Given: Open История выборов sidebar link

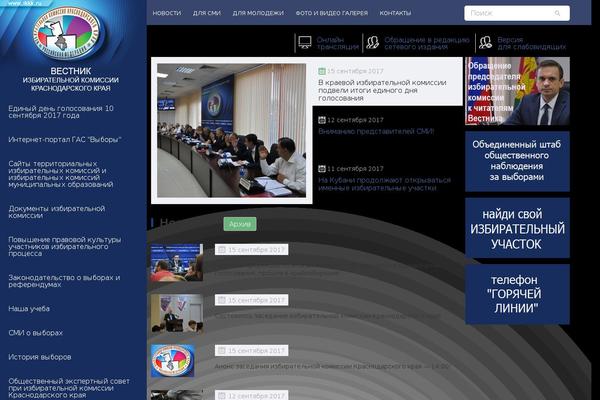Looking at the screenshot, I should pyautogui.click(x=39, y=357).
